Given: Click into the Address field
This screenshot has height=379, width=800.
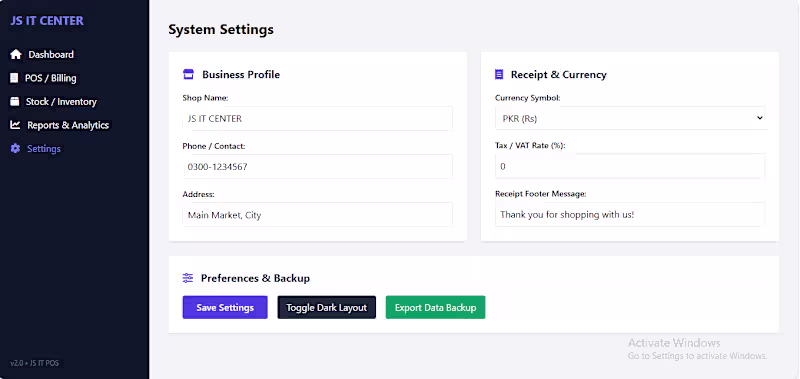Looking at the screenshot, I should point(317,215).
